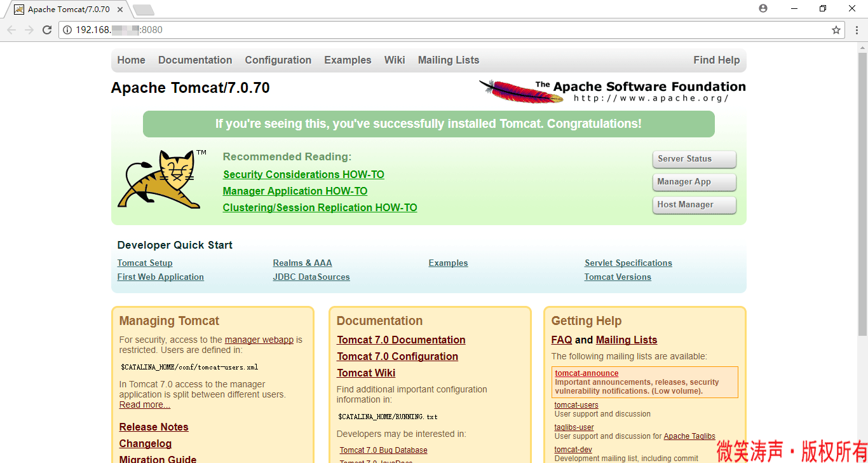Open the Changelog link
This screenshot has height=463, width=868.
pos(146,443)
